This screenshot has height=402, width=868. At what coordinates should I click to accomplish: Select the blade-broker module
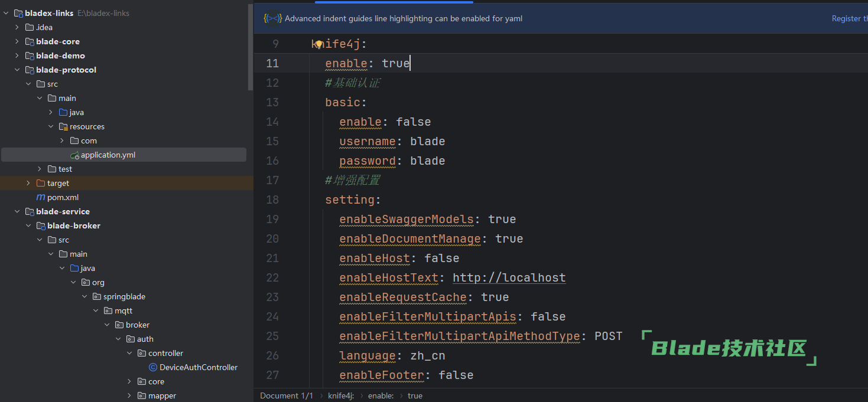click(73, 226)
